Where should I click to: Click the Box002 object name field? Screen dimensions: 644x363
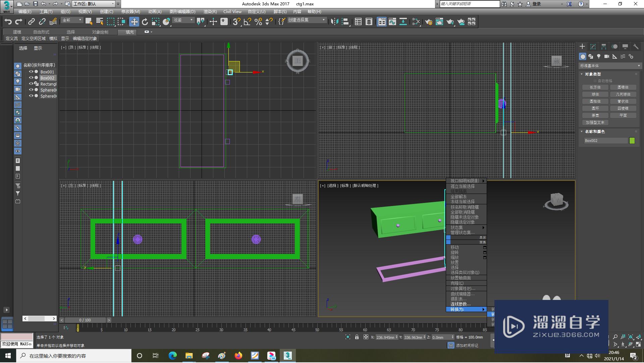[x=606, y=141]
